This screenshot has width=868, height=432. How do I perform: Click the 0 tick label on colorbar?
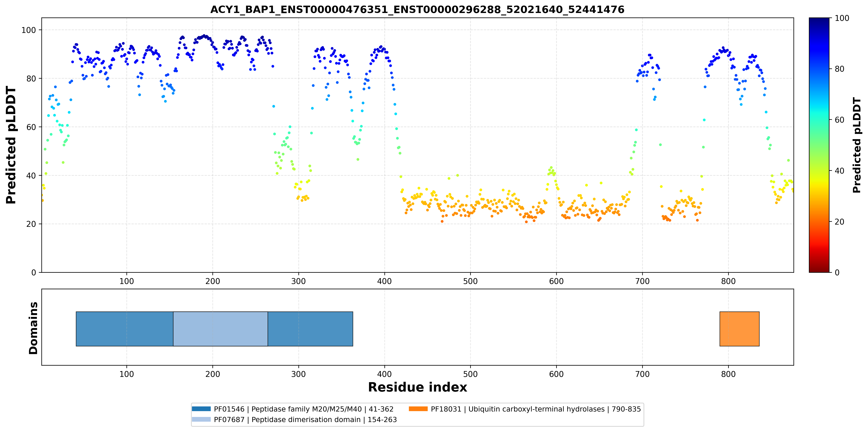pyautogui.click(x=837, y=273)
